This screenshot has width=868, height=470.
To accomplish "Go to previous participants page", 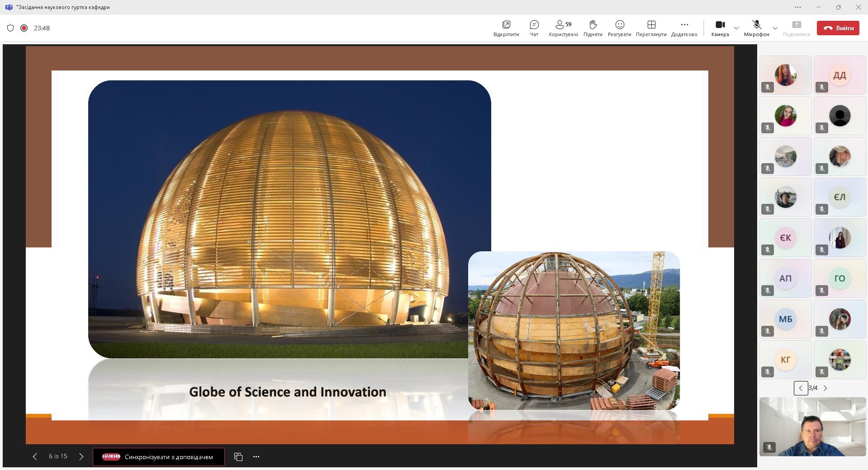I will click(x=801, y=388).
